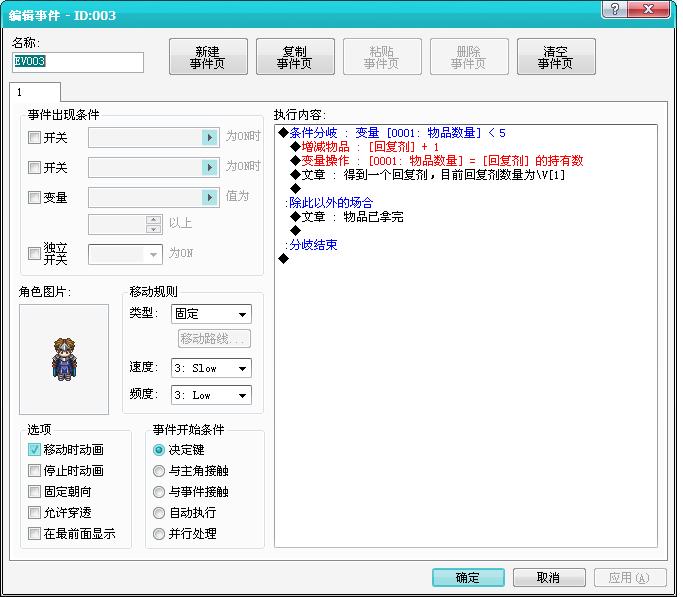This screenshot has height=597, width=683.
Task: Open the 速度 speed dropdown
Action: [211, 368]
